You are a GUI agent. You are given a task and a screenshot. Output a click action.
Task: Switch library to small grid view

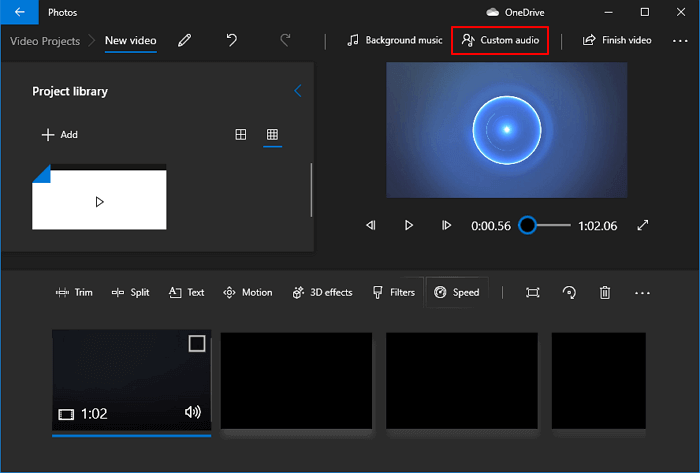(272, 135)
